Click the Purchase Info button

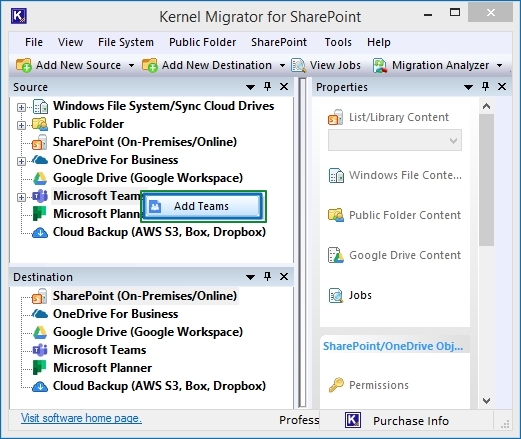(x=411, y=421)
